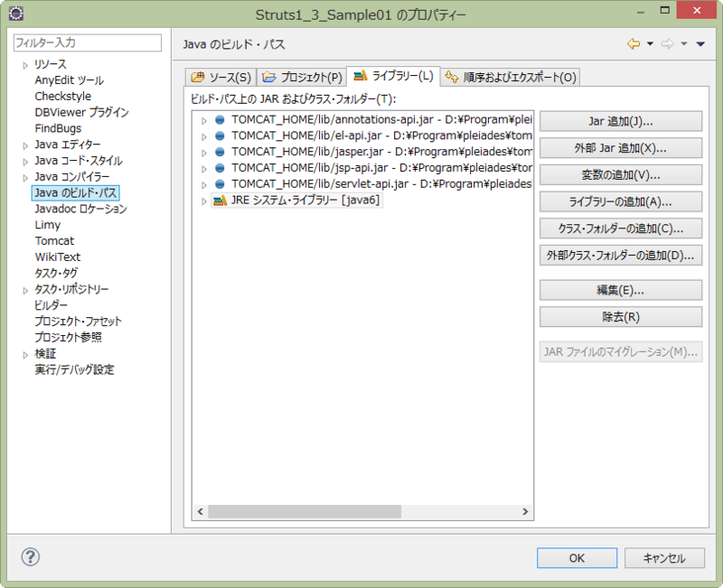Click the Jar 追加(J)... button
723x588 pixels.
[x=621, y=121]
